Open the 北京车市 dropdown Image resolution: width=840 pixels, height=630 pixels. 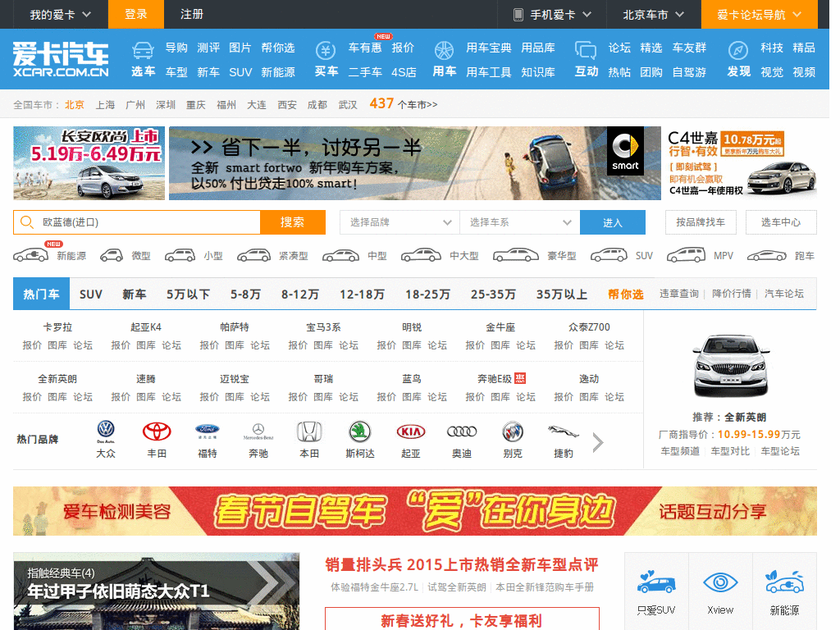click(654, 15)
